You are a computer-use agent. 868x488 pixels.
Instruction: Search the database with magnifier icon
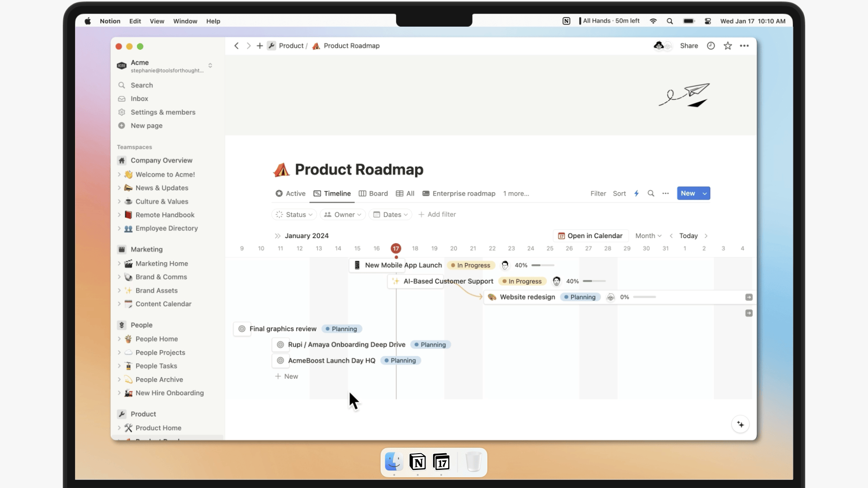click(x=651, y=193)
